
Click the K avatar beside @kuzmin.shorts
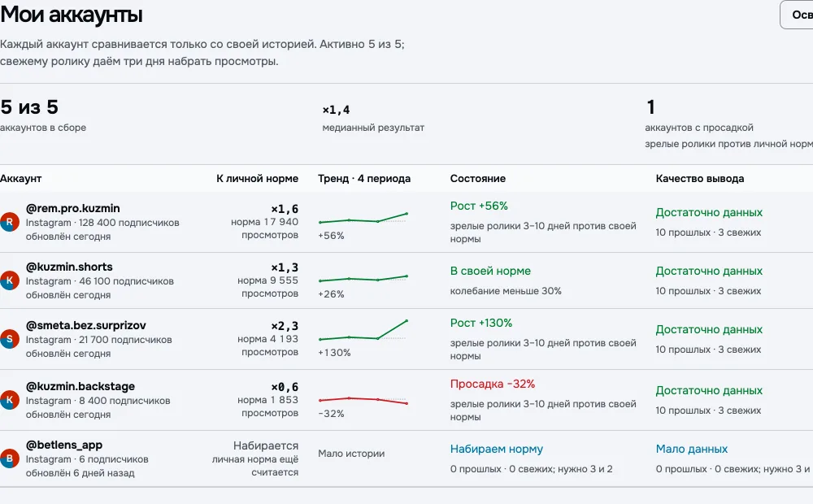point(9,280)
